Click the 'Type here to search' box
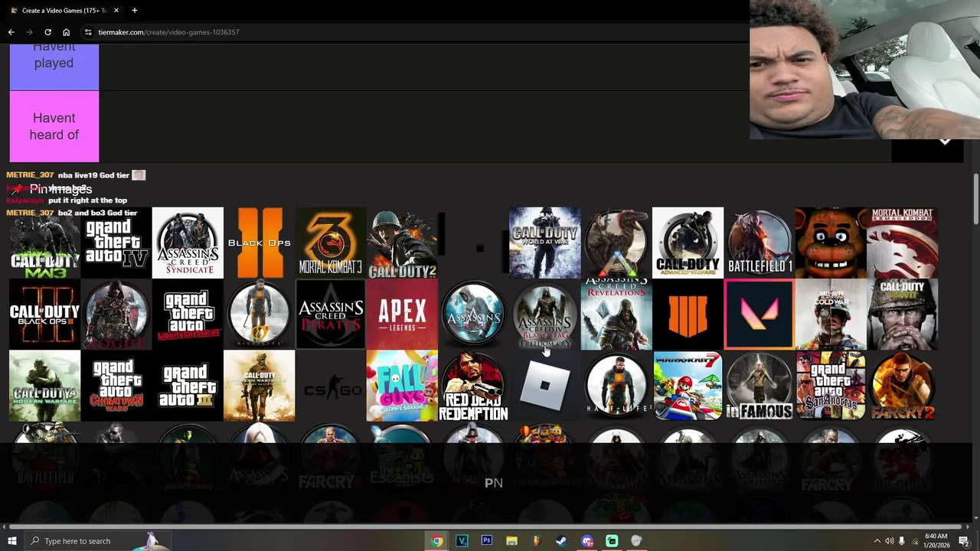This screenshot has height=551, width=980. coord(98,541)
